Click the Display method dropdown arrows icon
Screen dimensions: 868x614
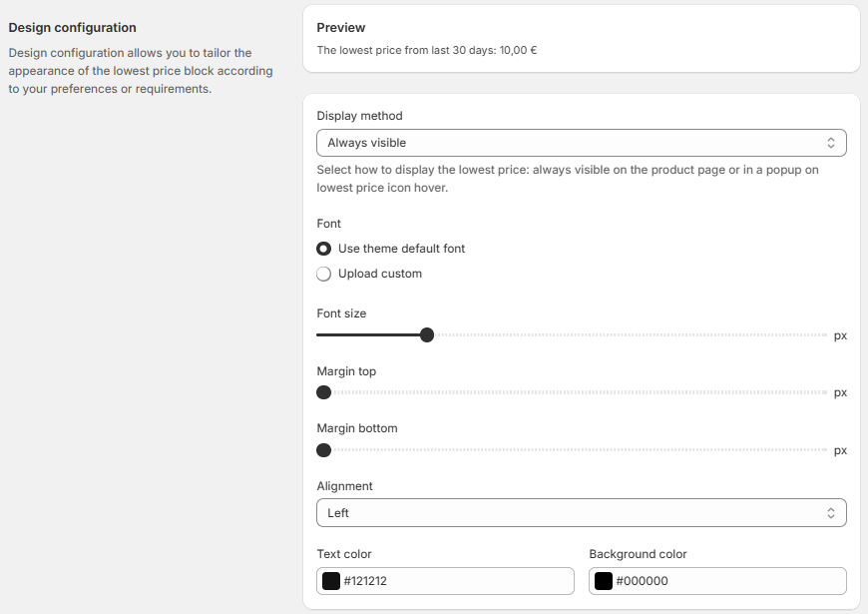[x=830, y=143]
